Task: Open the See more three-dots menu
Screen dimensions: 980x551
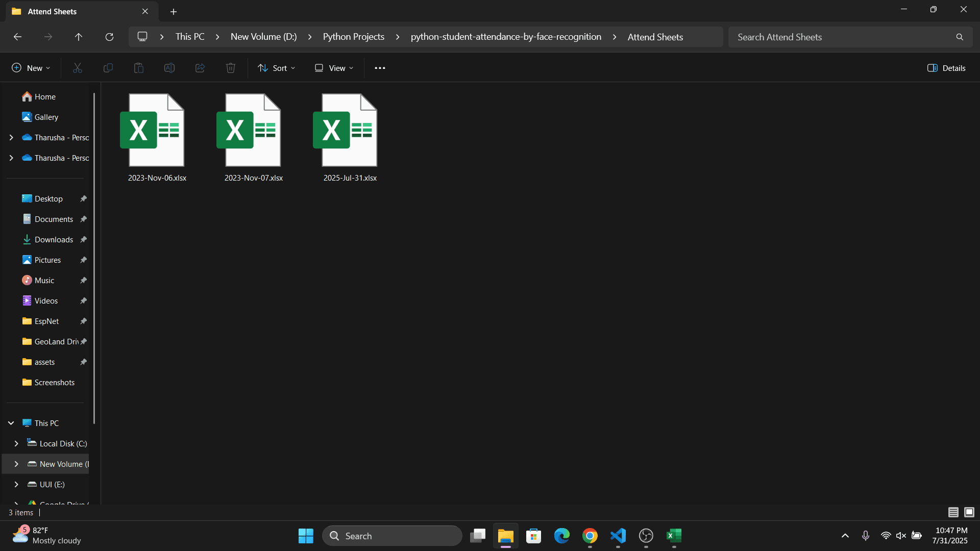Action: pos(380,68)
